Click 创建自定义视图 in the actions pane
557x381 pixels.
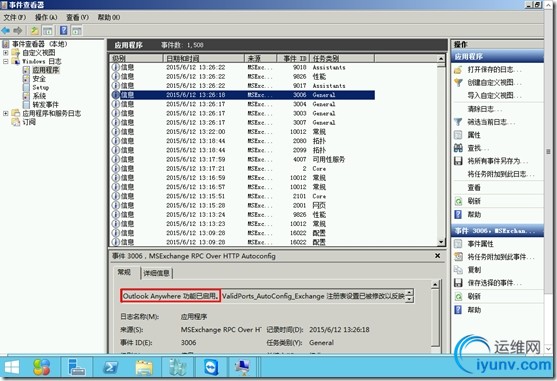pyautogui.click(x=494, y=82)
